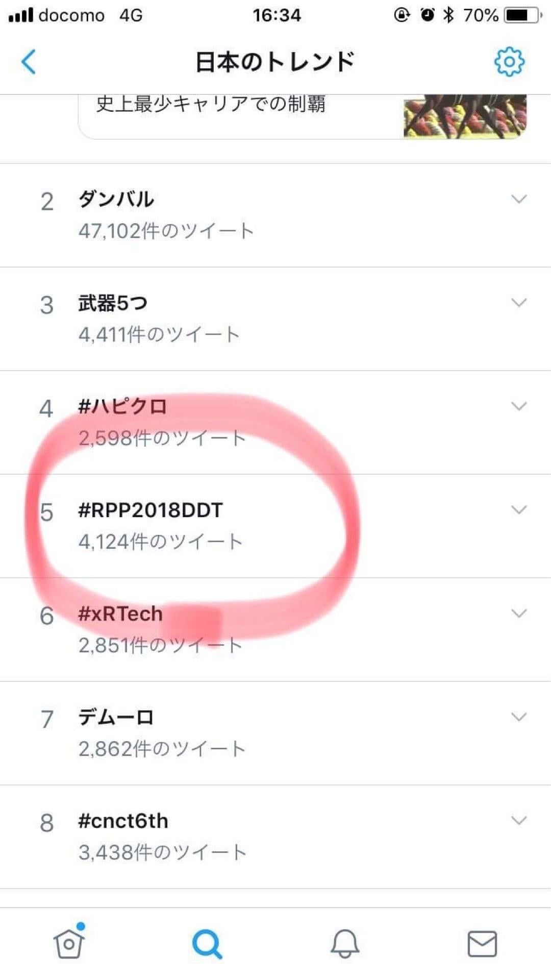551x980 pixels.
Task: Expand options chevron for #RPP2018DDT
Action: pos(519,510)
